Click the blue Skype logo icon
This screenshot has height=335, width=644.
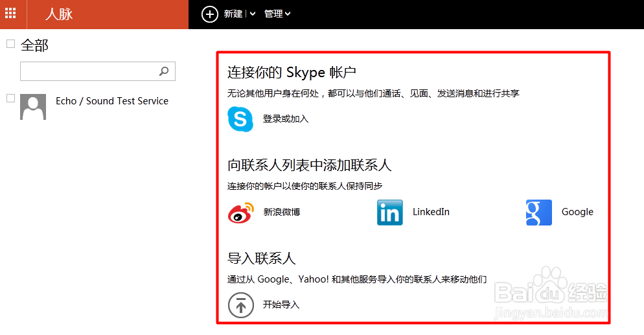tap(240, 119)
